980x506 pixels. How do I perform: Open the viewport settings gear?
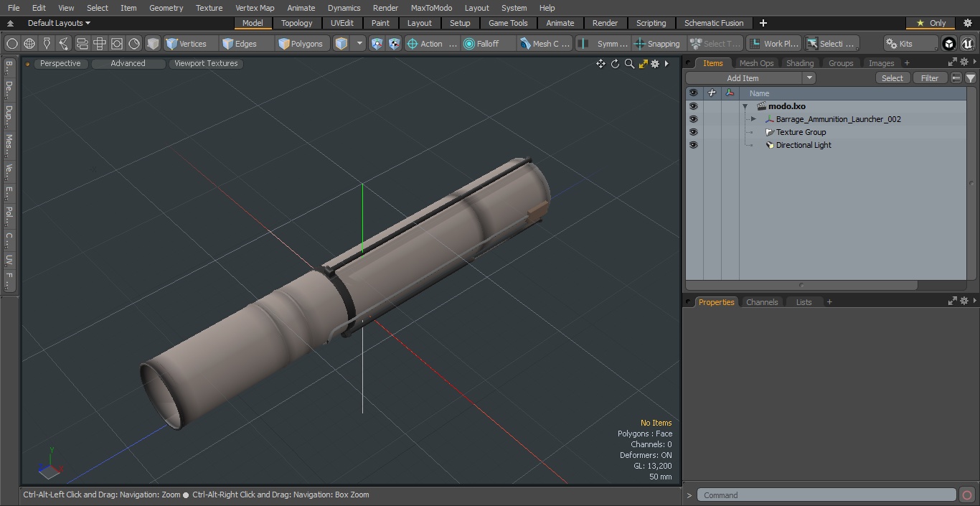point(654,64)
